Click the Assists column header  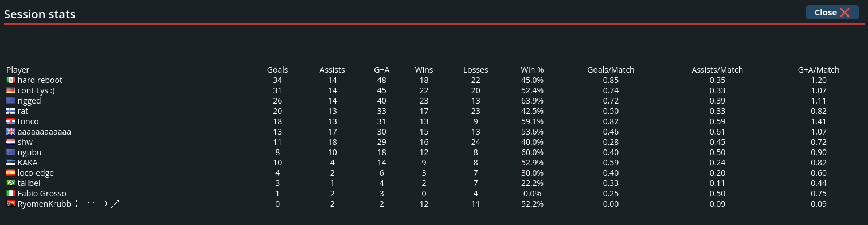coord(332,70)
